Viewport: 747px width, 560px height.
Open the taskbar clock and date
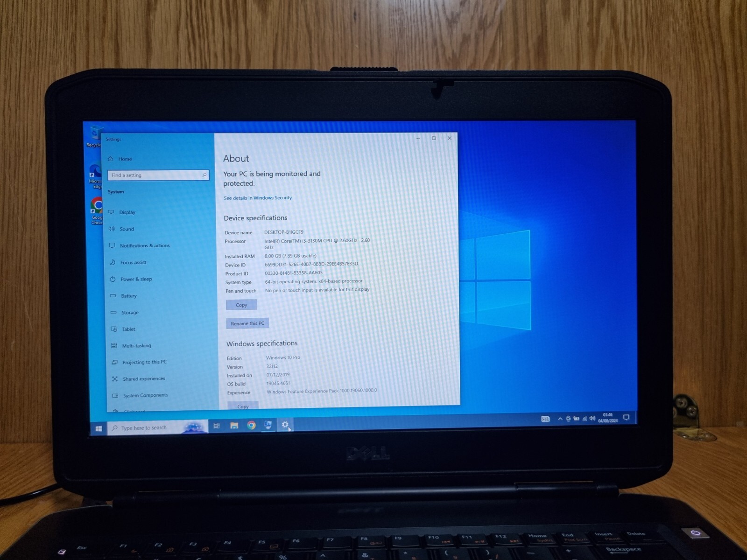tap(608, 418)
